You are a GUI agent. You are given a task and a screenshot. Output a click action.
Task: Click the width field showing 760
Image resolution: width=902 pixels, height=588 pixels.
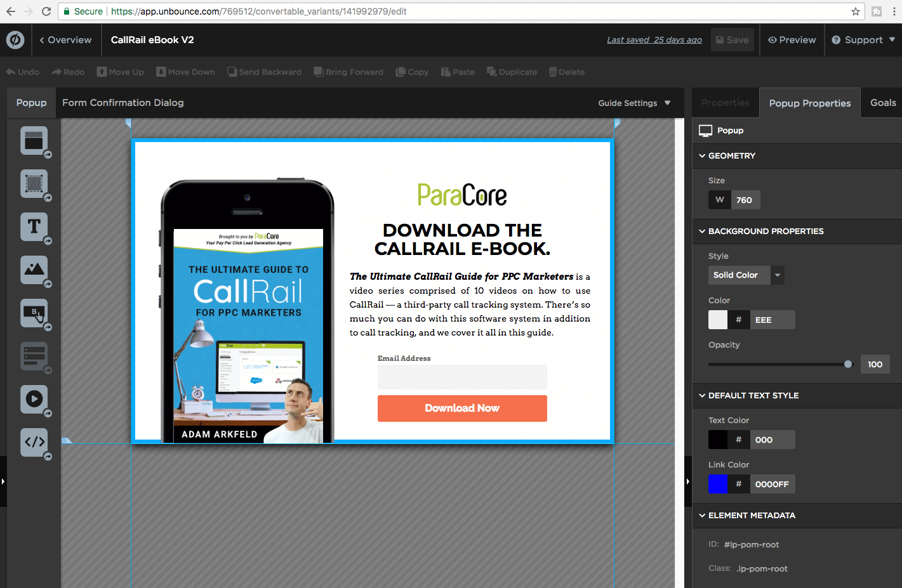point(745,200)
